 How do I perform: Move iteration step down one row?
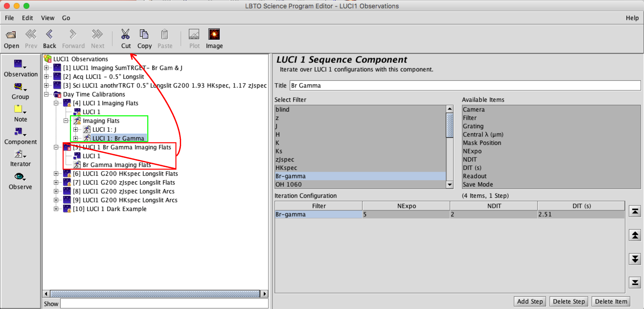(x=635, y=259)
